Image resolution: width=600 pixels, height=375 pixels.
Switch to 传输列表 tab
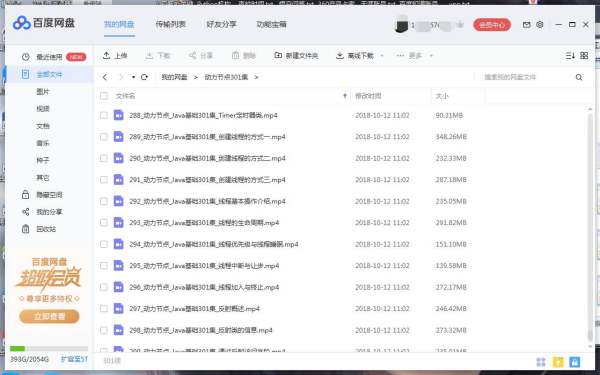pyautogui.click(x=170, y=24)
